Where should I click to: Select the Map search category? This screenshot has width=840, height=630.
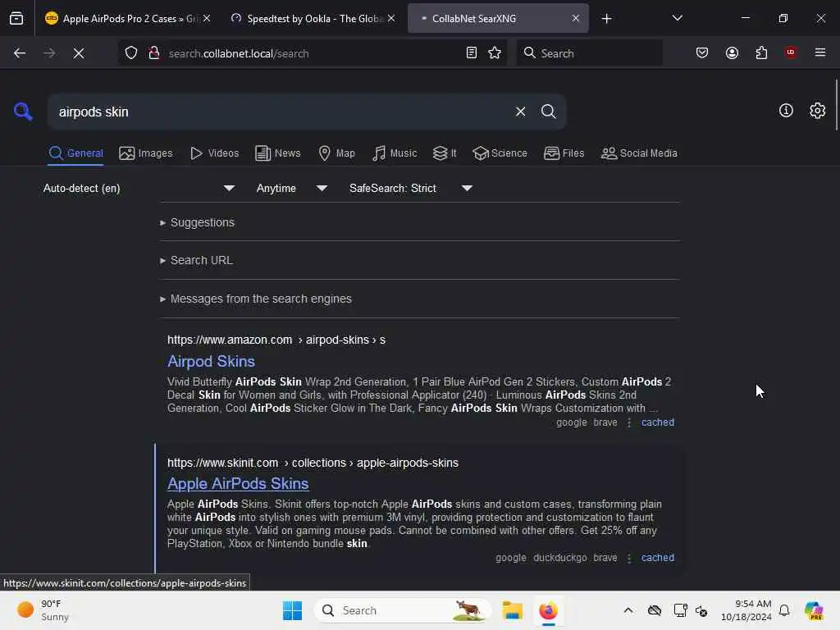(x=336, y=153)
